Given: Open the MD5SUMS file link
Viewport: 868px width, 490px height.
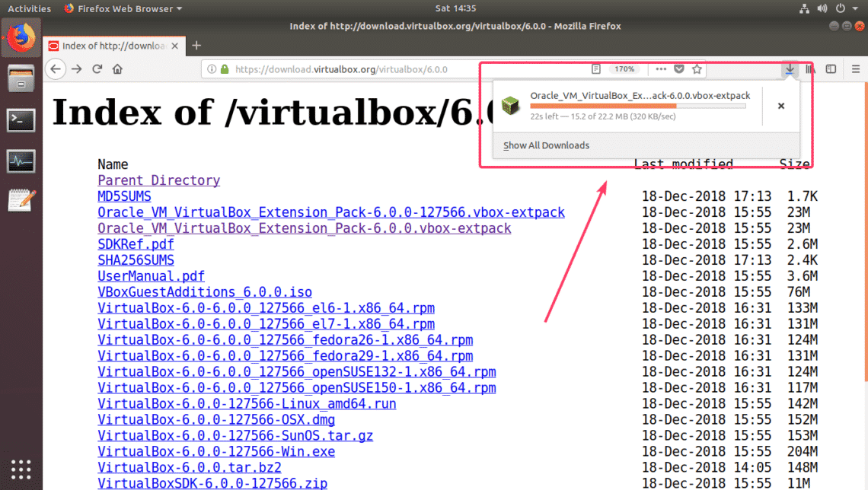Looking at the screenshot, I should point(125,196).
